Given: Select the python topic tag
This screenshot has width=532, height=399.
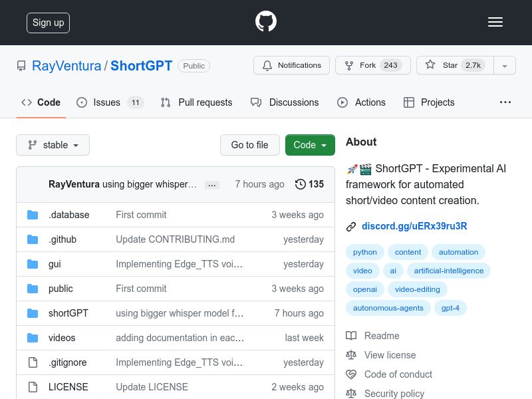Looking at the screenshot, I should pos(364,252).
